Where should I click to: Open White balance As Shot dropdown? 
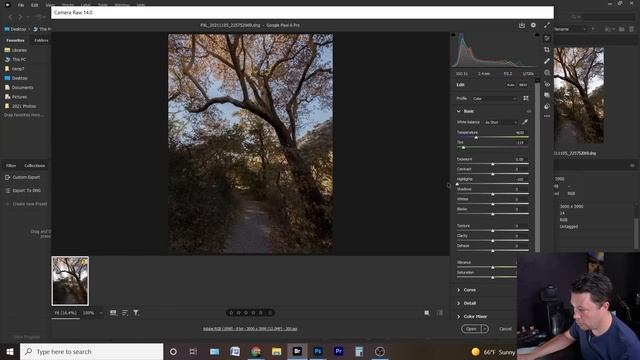pos(501,122)
